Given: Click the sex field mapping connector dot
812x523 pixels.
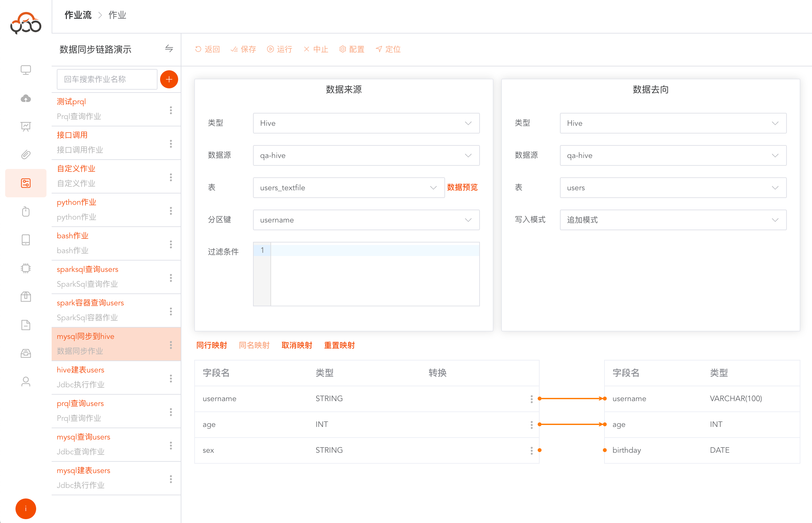Looking at the screenshot, I should 539,450.
